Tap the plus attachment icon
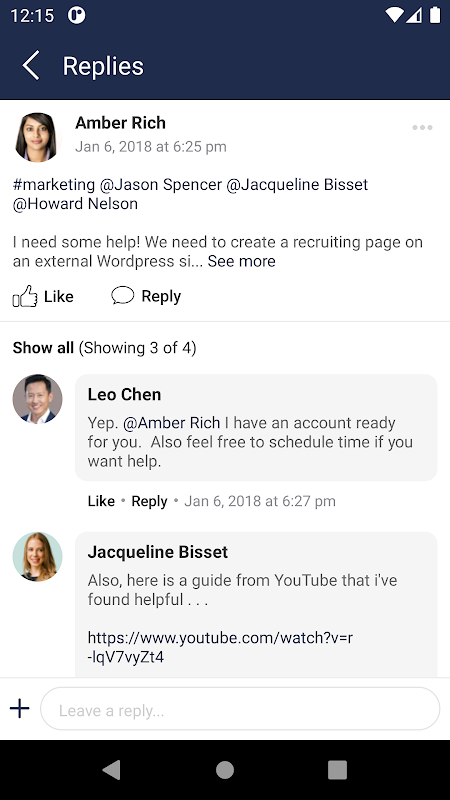The width and height of the screenshot is (450, 800). 19,708
